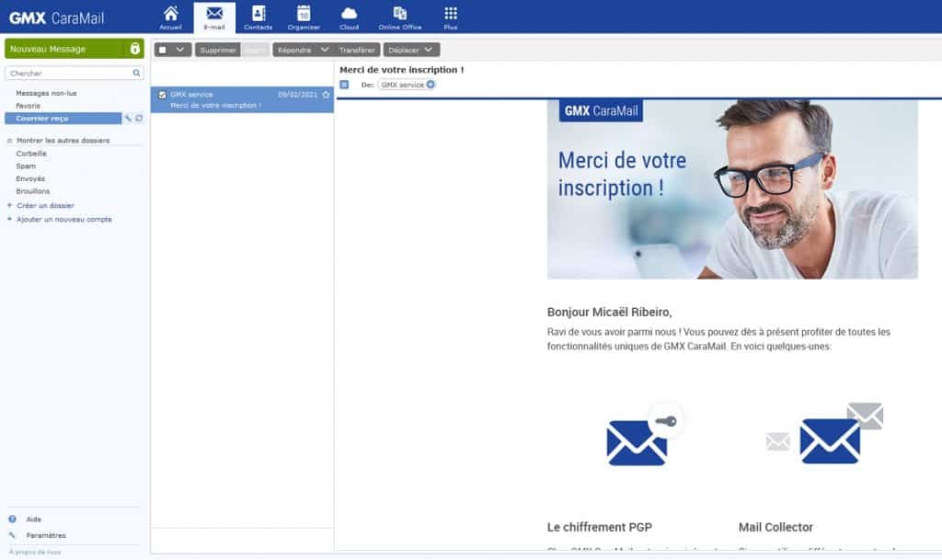Click the plus icon for Créer un dossier
The image size is (942, 560).
[x=9, y=205]
